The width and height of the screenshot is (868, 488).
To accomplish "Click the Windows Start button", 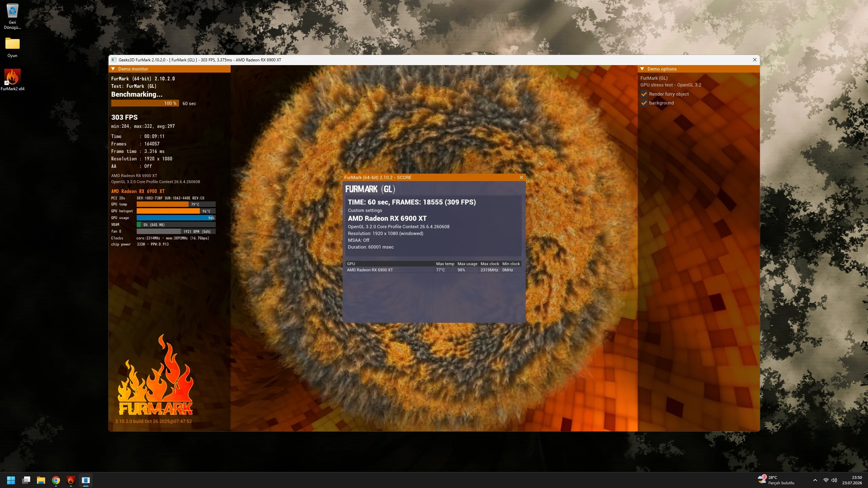I will click(11, 480).
